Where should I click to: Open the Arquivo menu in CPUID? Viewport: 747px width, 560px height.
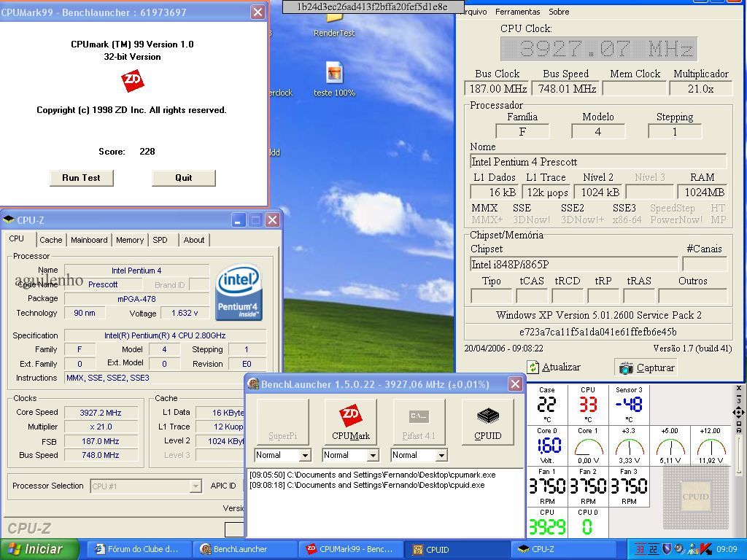coord(473,12)
